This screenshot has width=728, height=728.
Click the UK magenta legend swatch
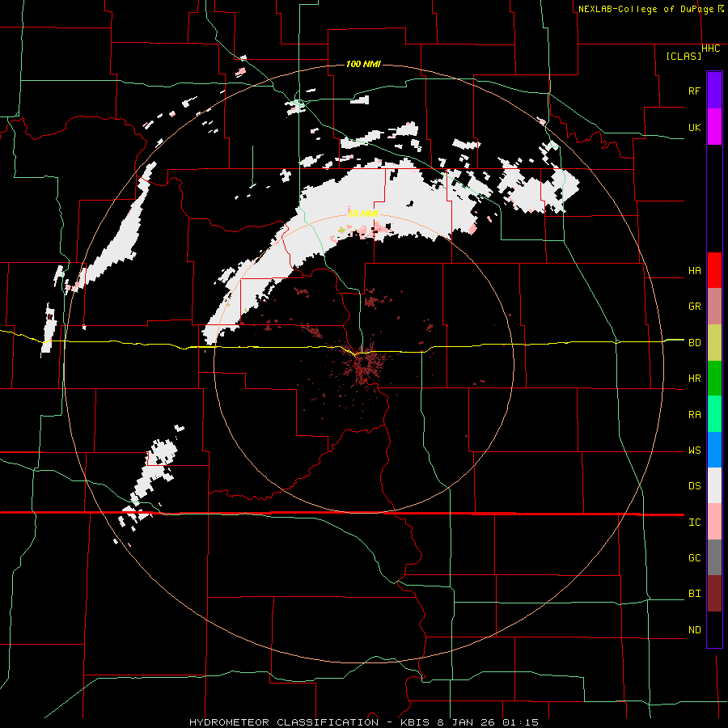714,127
